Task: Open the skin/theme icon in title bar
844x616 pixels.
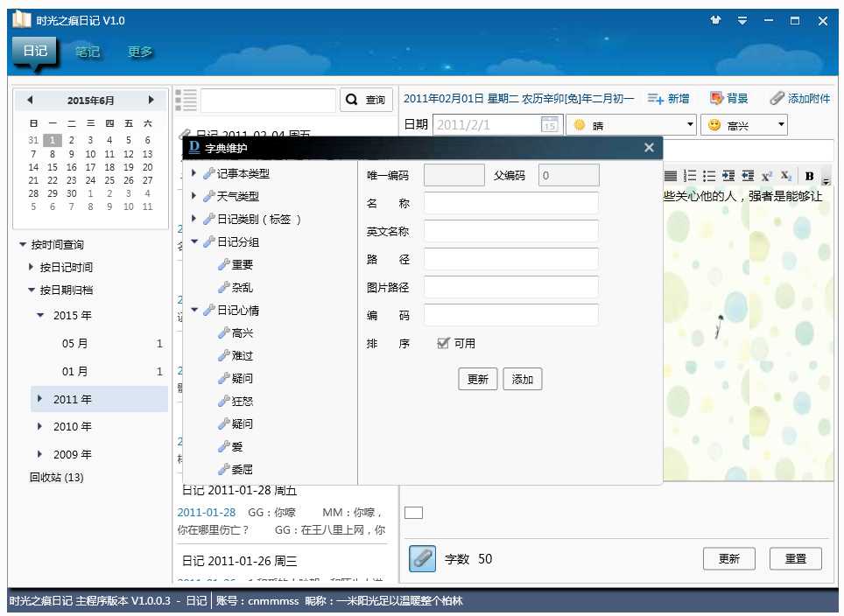Action: pyautogui.click(x=715, y=20)
